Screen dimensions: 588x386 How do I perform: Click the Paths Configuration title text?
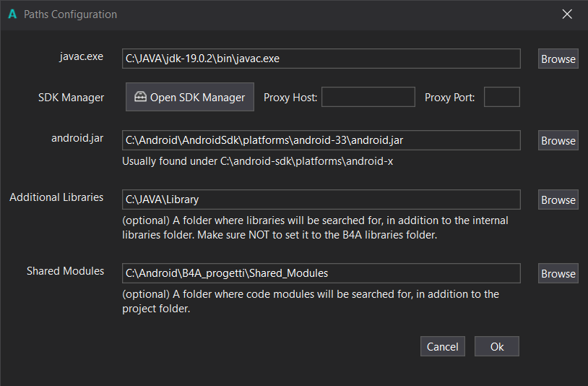coord(70,14)
